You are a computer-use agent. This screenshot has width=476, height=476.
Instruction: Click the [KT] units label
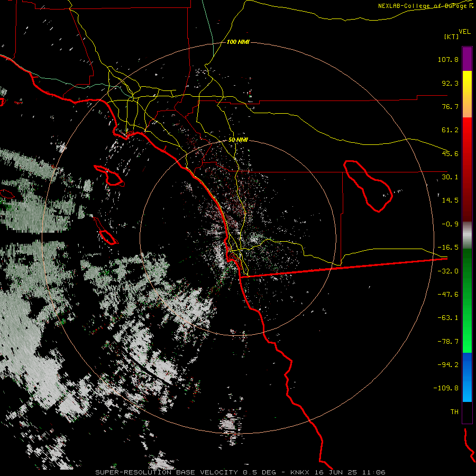pos(452,36)
